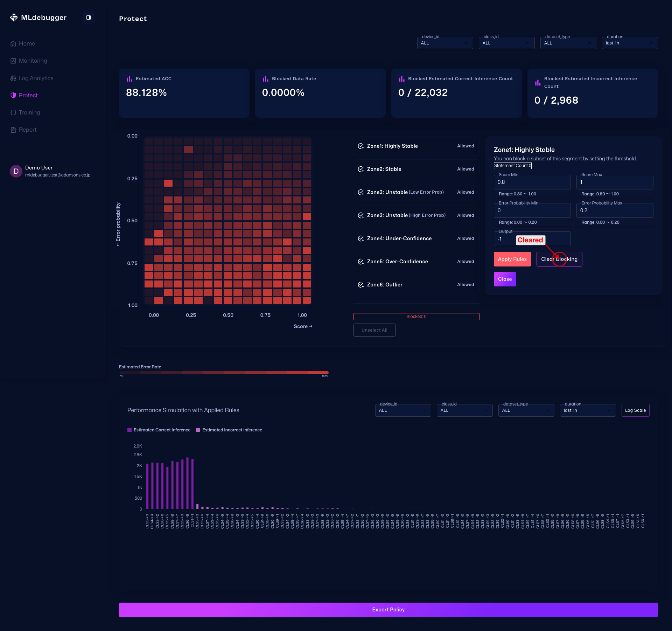
Task: Toggle Zone6: Outlier check icon
Action: point(360,285)
